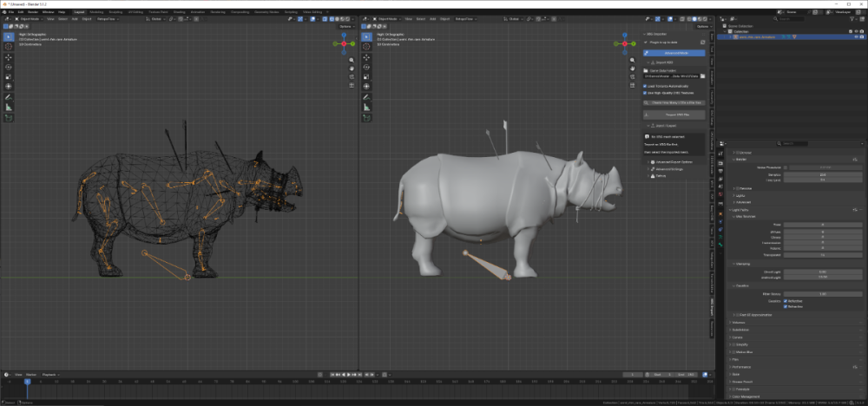
Task: Click the Blender logo menu icon
Action: pos(3,11)
